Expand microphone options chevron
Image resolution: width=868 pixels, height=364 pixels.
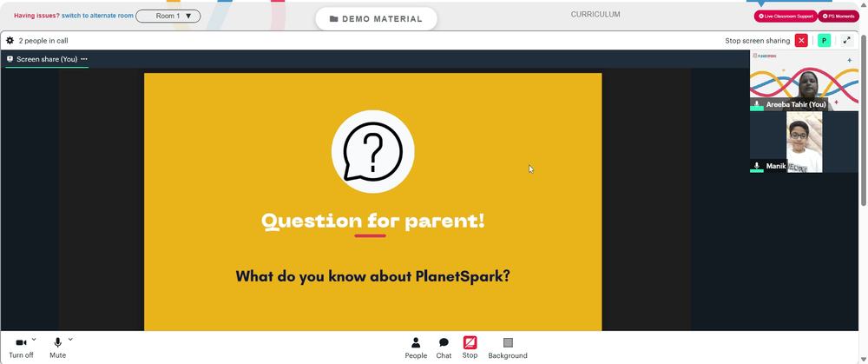[x=70, y=339]
